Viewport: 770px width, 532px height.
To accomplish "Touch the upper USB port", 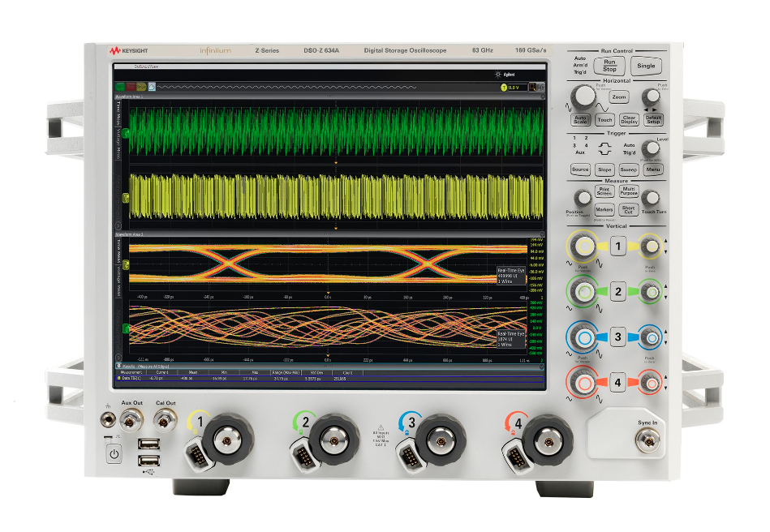I will (x=148, y=444).
